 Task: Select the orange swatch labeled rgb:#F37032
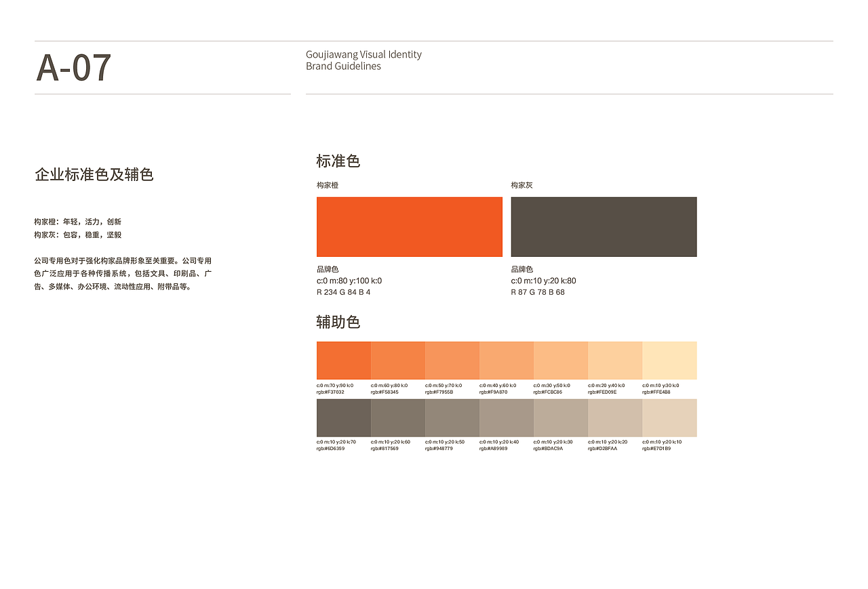pos(344,361)
